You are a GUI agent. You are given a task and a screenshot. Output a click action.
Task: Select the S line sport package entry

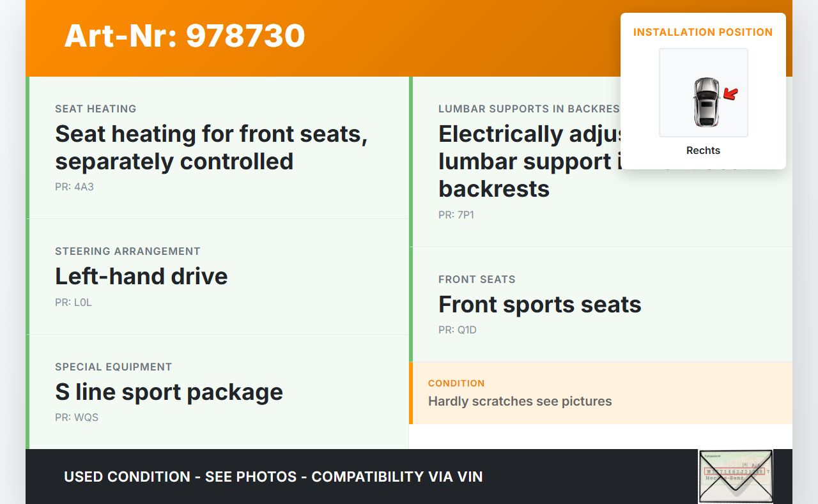[169, 392]
